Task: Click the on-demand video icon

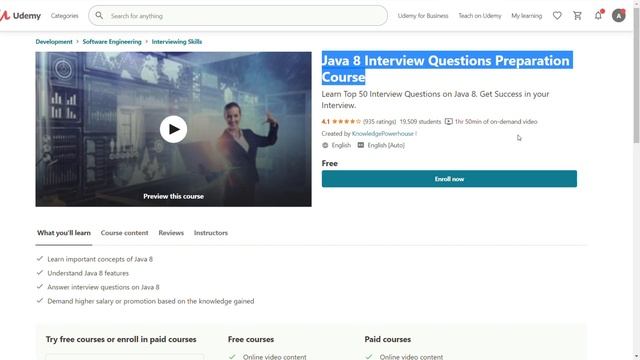Action: [449, 122]
